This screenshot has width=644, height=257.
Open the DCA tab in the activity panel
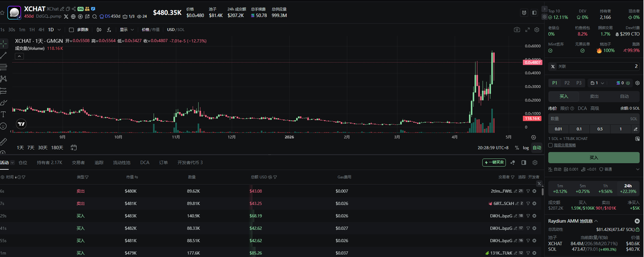click(145, 163)
